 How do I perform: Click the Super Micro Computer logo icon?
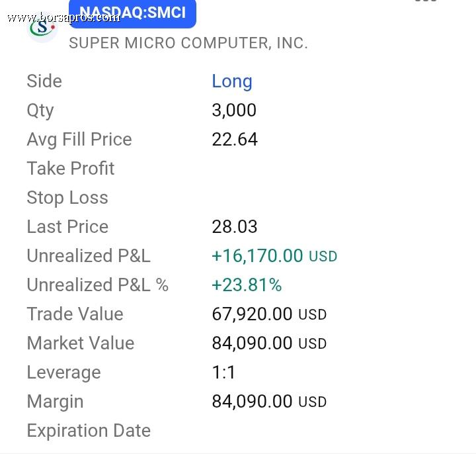[42, 30]
